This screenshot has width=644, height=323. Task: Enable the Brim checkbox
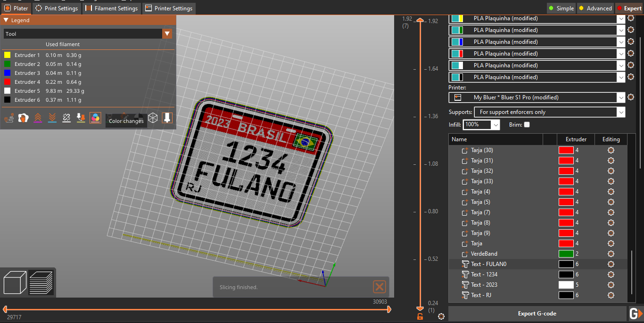click(x=527, y=124)
